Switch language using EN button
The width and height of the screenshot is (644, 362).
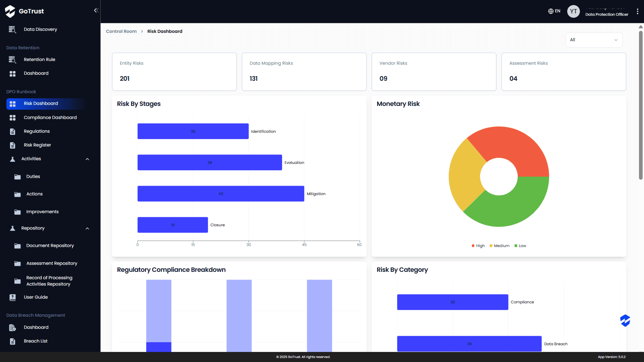pyautogui.click(x=554, y=11)
